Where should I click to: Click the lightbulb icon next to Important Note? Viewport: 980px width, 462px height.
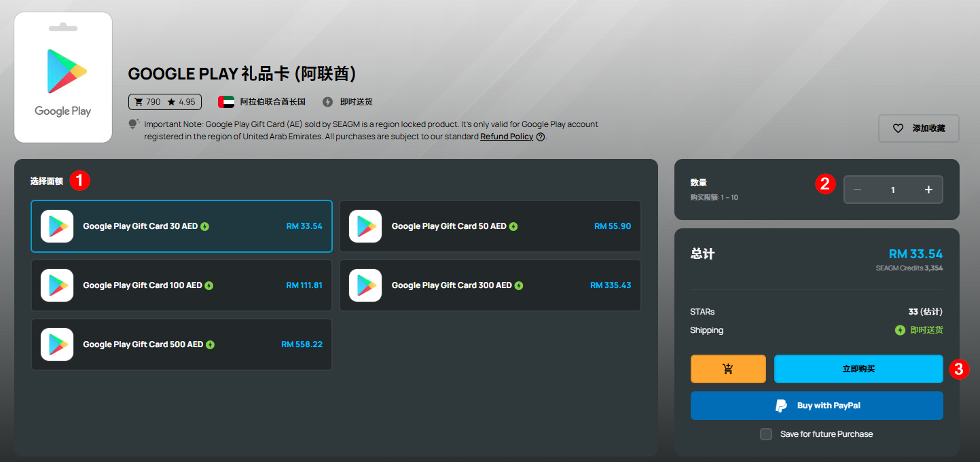(133, 124)
